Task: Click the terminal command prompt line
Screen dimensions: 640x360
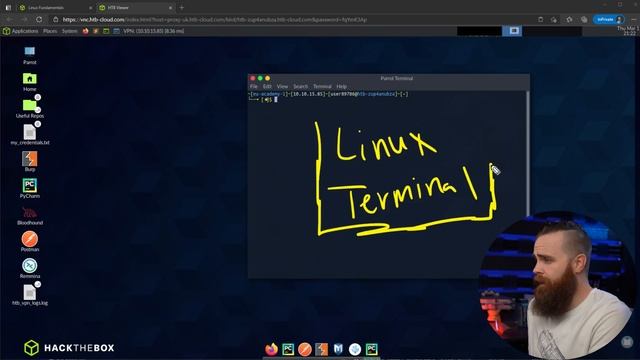Action: [264, 100]
